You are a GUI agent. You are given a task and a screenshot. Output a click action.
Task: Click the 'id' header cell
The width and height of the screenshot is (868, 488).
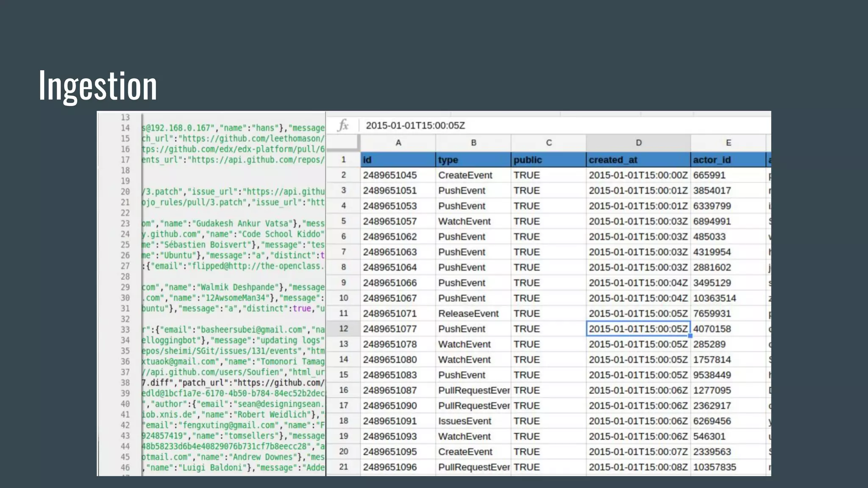[398, 160]
